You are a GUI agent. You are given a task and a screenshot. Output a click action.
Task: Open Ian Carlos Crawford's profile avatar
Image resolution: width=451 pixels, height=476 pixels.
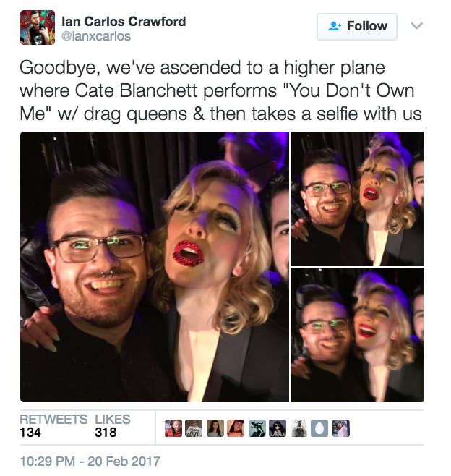(38, 27)
